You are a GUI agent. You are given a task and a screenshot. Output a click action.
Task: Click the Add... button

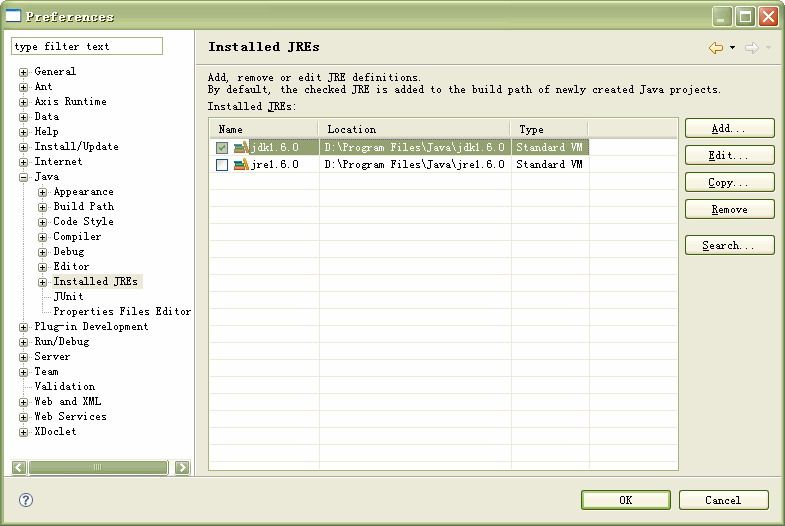(x=729, y=128)
